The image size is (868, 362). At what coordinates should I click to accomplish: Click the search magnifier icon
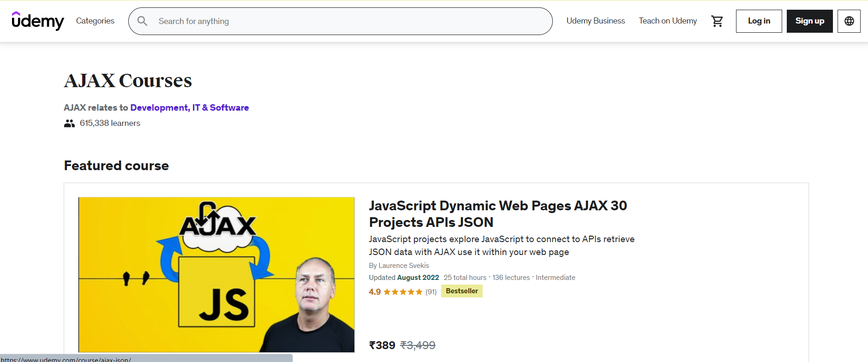pos(143,21)
